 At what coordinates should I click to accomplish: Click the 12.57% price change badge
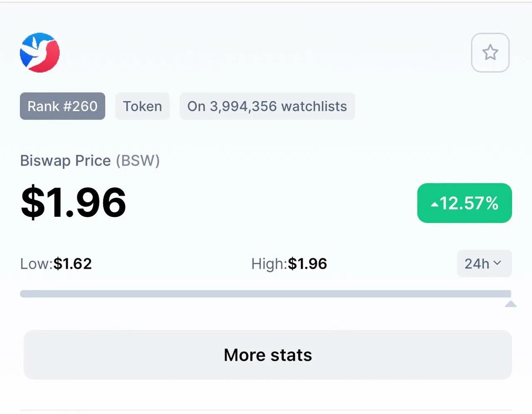point(464,203)
